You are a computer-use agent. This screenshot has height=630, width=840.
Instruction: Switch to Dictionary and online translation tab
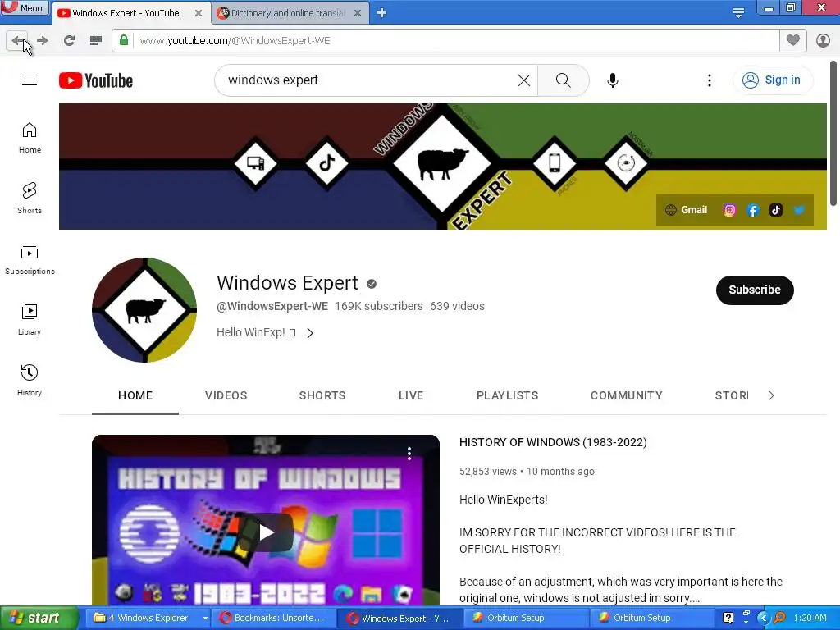click(290, 13)
